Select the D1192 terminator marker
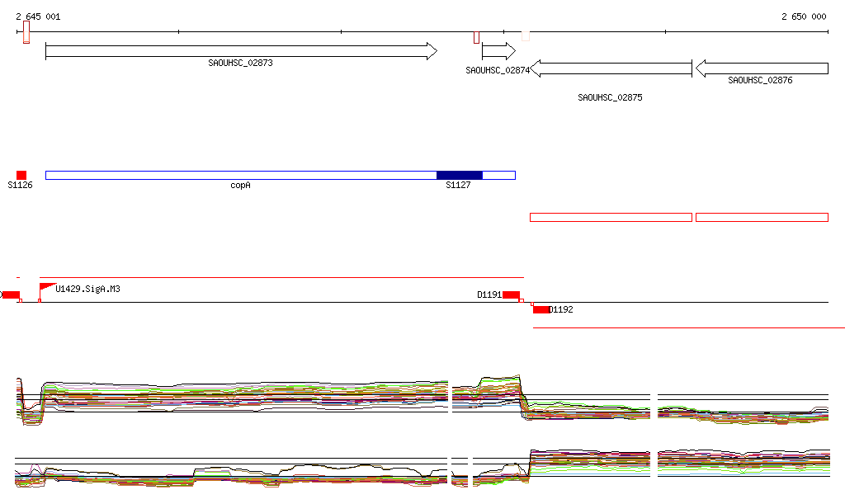Image resolution: width=845 pixels, height=504 pixels. tap(541, 309)
